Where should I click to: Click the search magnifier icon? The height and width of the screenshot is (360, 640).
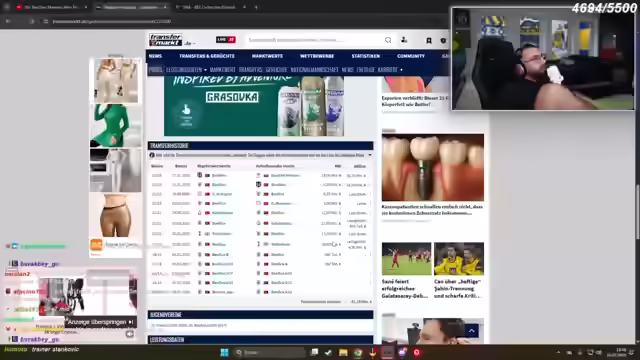388,40
